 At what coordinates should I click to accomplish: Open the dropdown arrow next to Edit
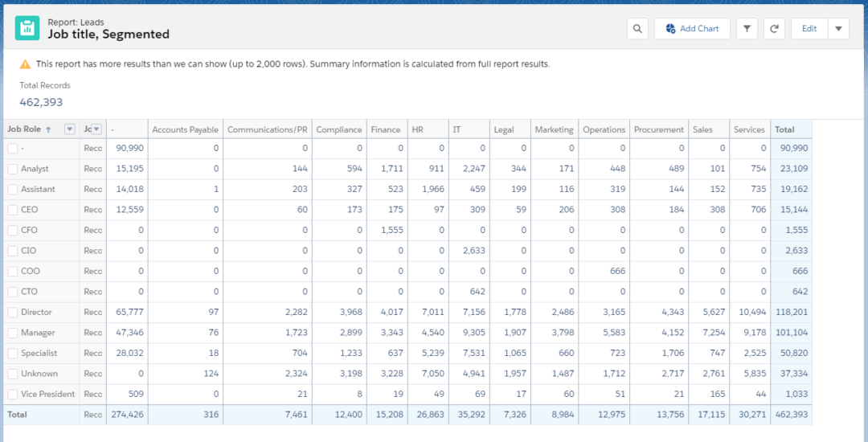tap(838, 29)
